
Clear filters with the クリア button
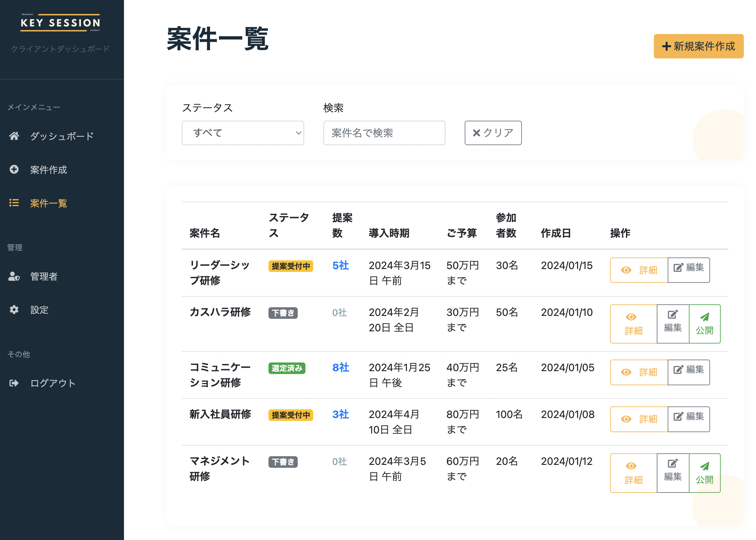coord(493,133)
